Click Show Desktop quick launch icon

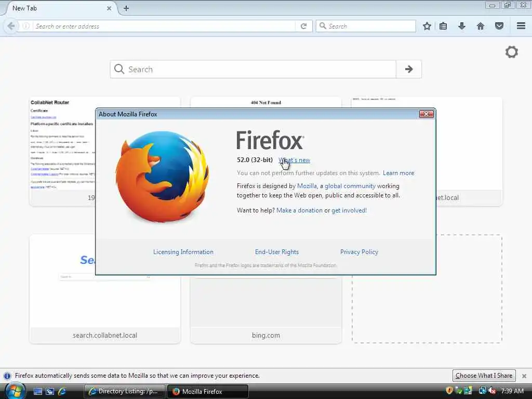37,391
